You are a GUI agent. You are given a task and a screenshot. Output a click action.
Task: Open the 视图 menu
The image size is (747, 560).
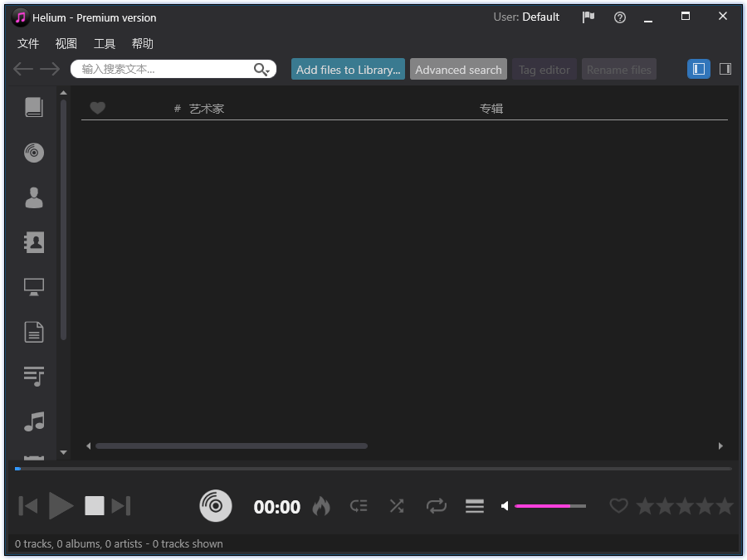(x=66, y=43)
